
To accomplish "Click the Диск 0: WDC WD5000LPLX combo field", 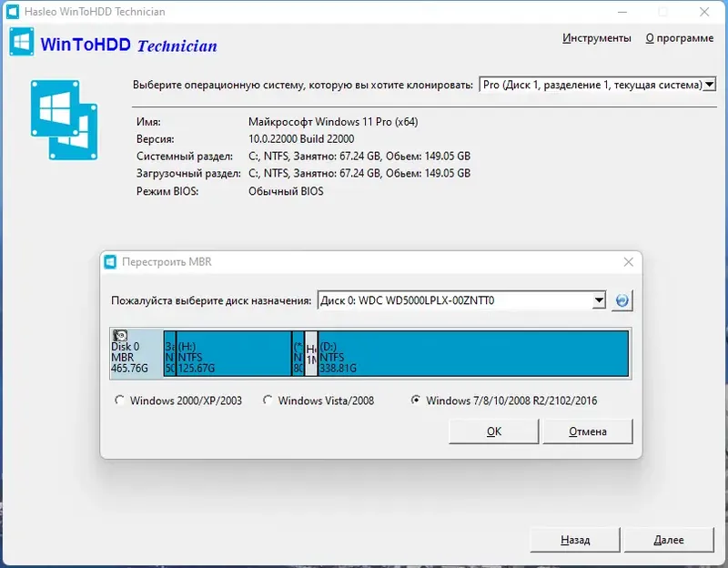I will 461,300.
